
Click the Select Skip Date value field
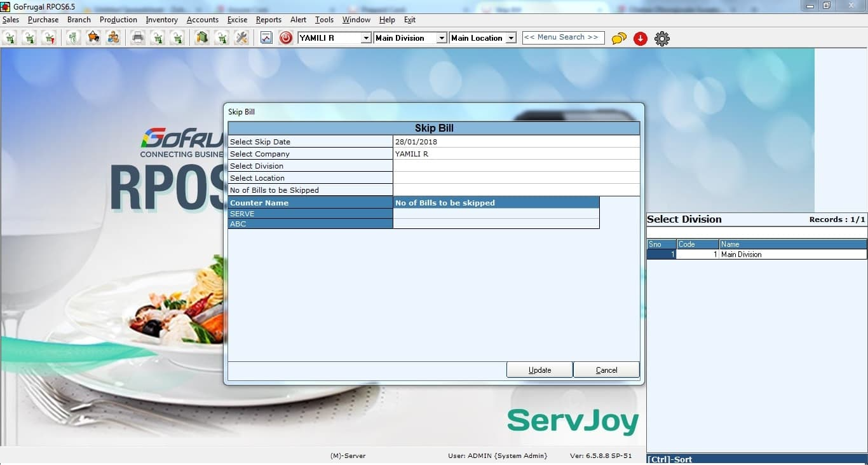pyautogui.click(x=516, y=142)
